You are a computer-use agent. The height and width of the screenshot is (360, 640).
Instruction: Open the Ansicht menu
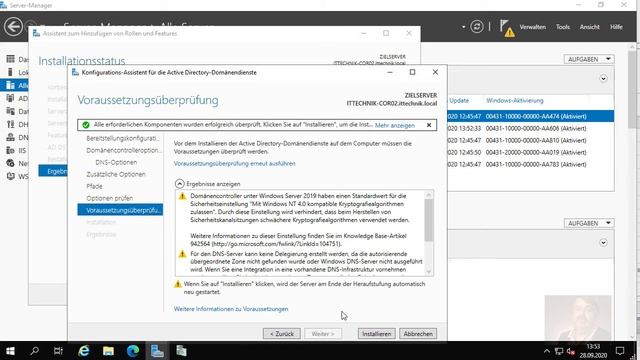tap(589, 27)
